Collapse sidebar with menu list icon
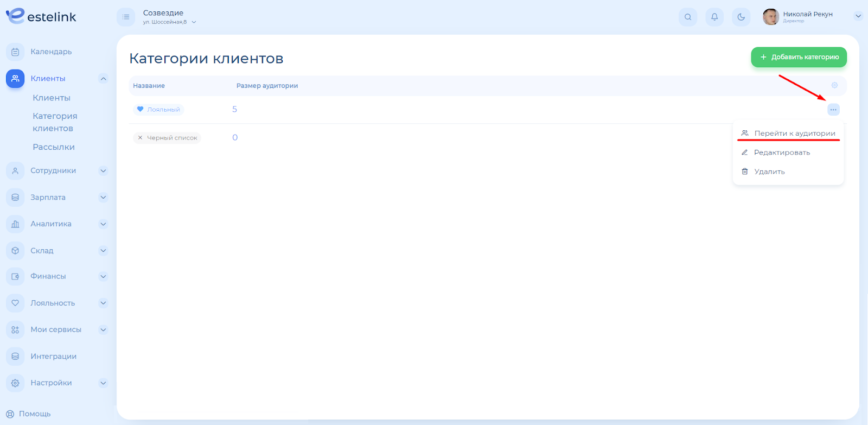Screen dimensions: 868x425 [126, 17]
